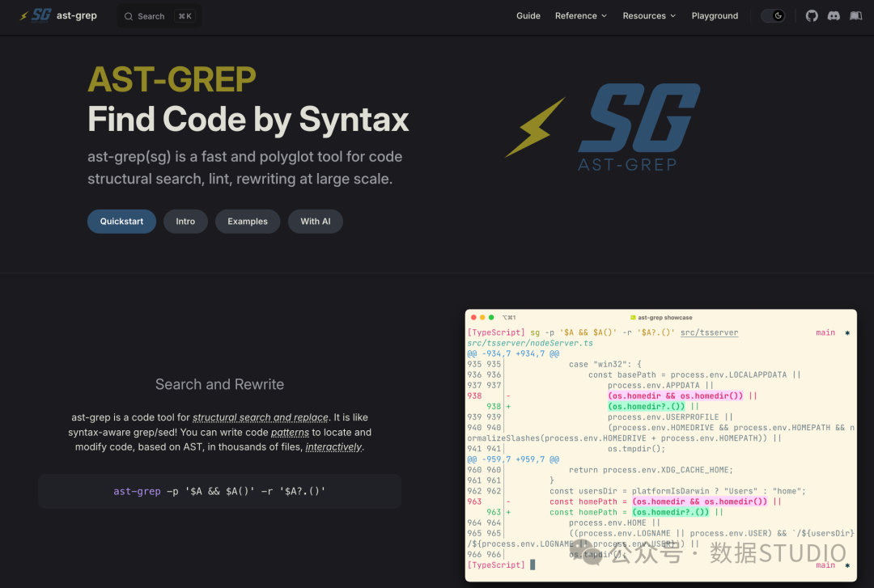The height and width of the screenshot is (588, 874).
Task: Open the Discord community icon
Action: [834, 15]
